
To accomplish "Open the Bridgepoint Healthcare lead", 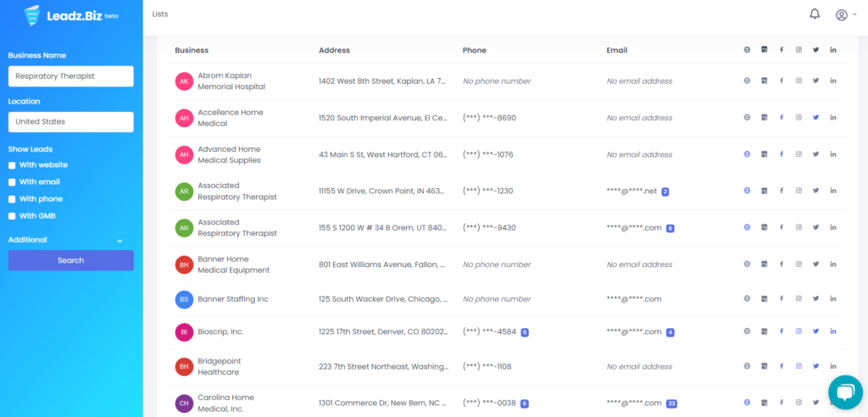I will tap(220, 367).
